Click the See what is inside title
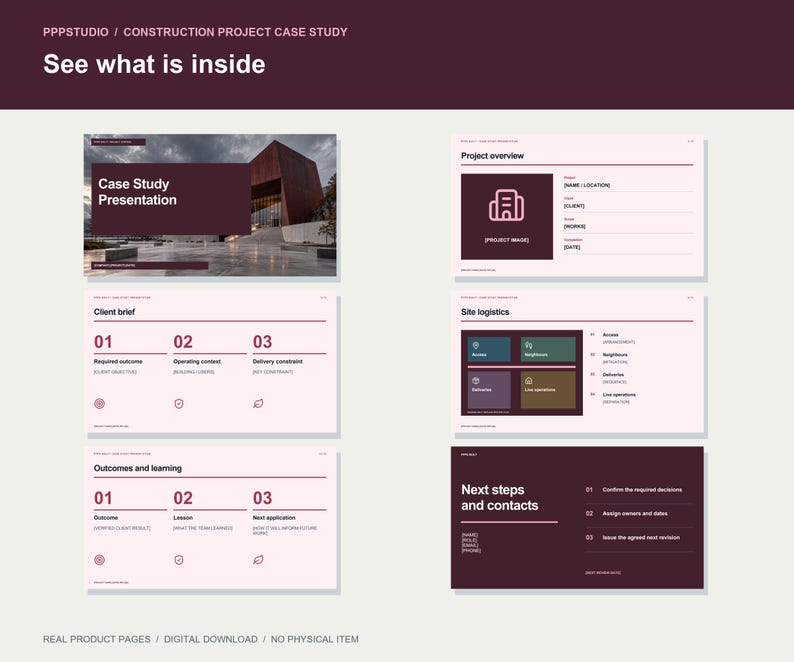 click(x=154, y=64)
